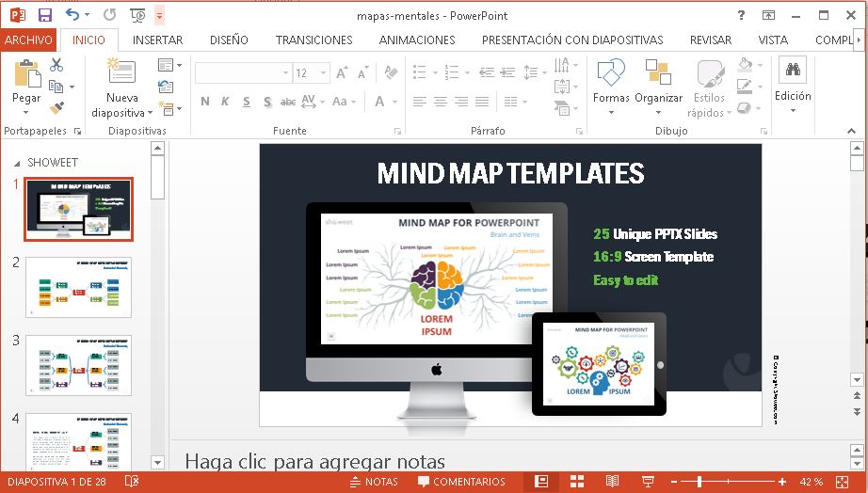The height and width of the screenshot is (493, 868).
Task: Open the COMENTARIOS pane
Action: click(461, 482)
